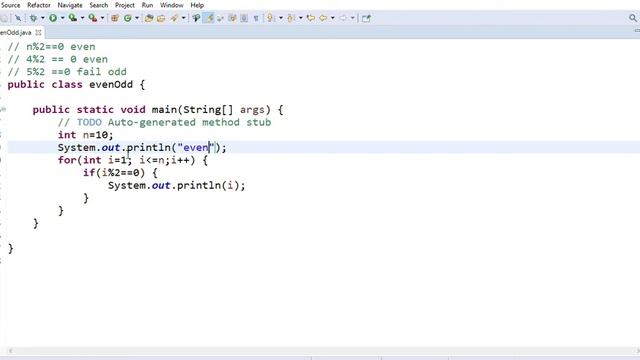Open Next Annotation dropdown arrow
Image resolution: width=640 pixels, height=360 pixels.
click(280, 18)
